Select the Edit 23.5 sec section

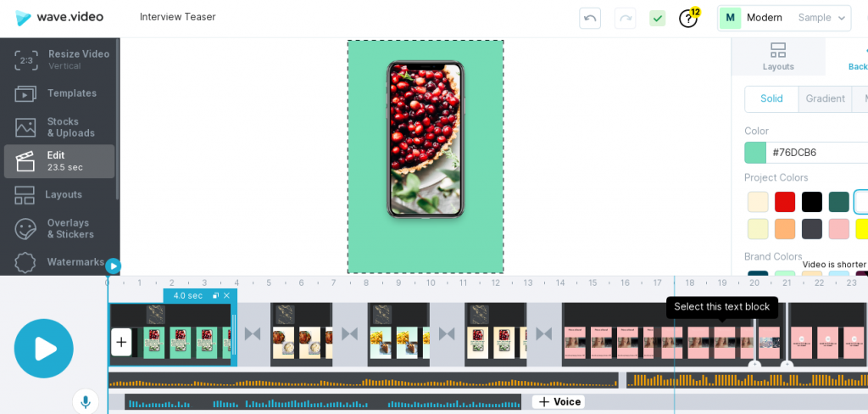59,161
